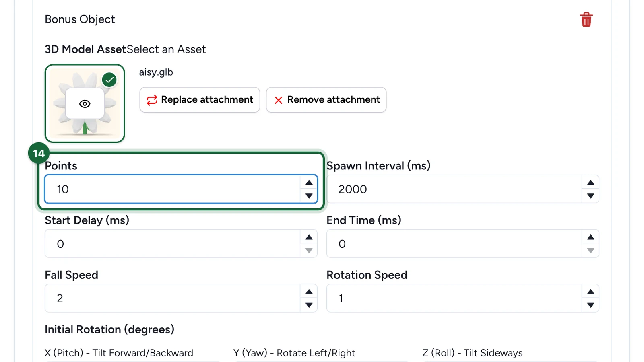Raise End Time with up arrow
Screen dimensions: 644x362
click(590, 237)
